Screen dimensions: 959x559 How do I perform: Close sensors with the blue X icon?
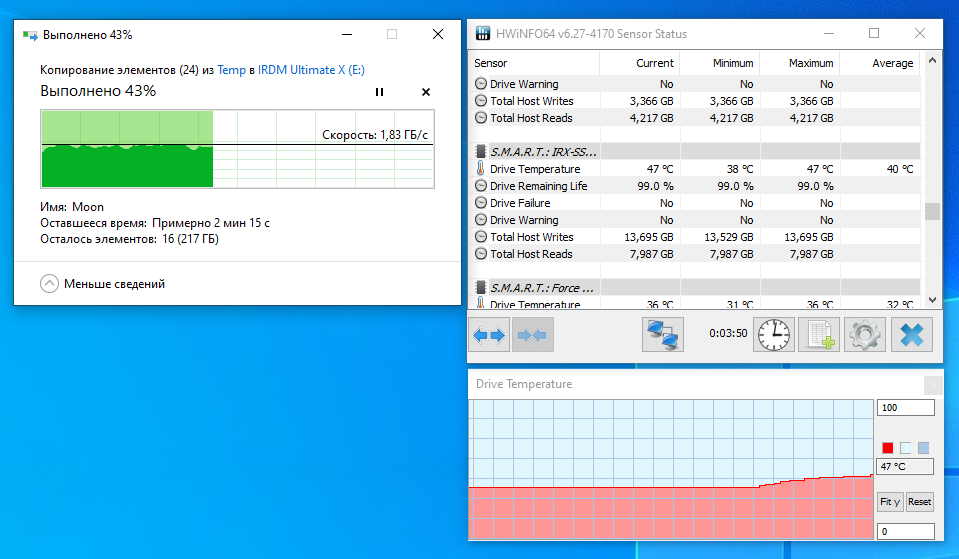[x=912, y=335]
